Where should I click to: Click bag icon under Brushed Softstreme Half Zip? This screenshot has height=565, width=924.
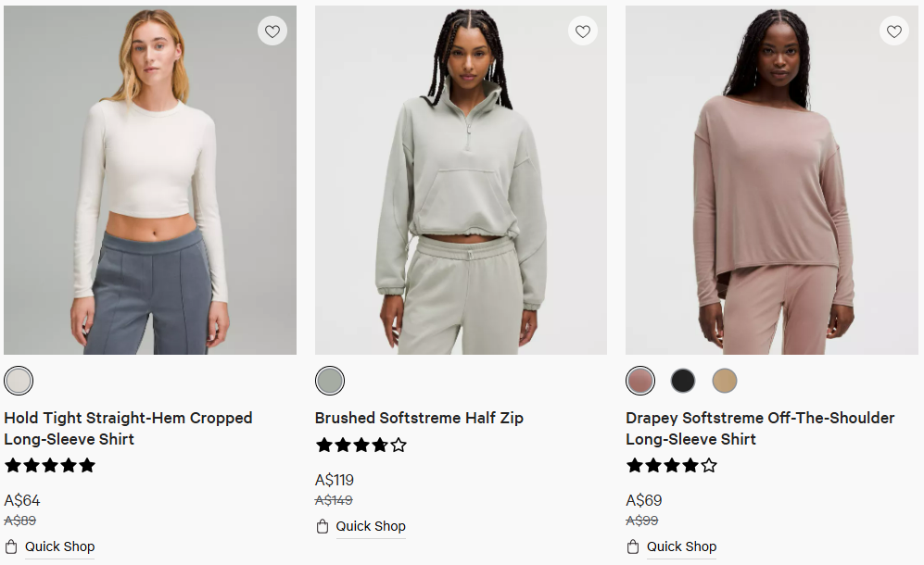coord(323,526)
